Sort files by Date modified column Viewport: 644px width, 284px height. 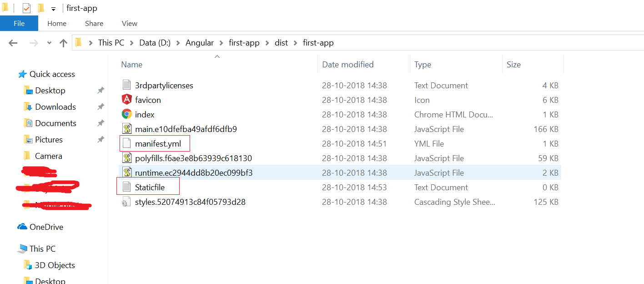pos(348,65)
